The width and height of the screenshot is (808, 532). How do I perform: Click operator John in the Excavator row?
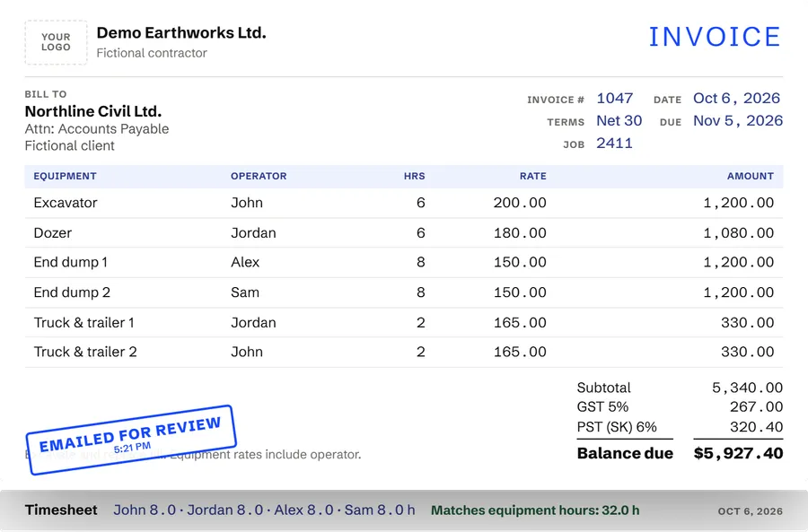[247, 203]
